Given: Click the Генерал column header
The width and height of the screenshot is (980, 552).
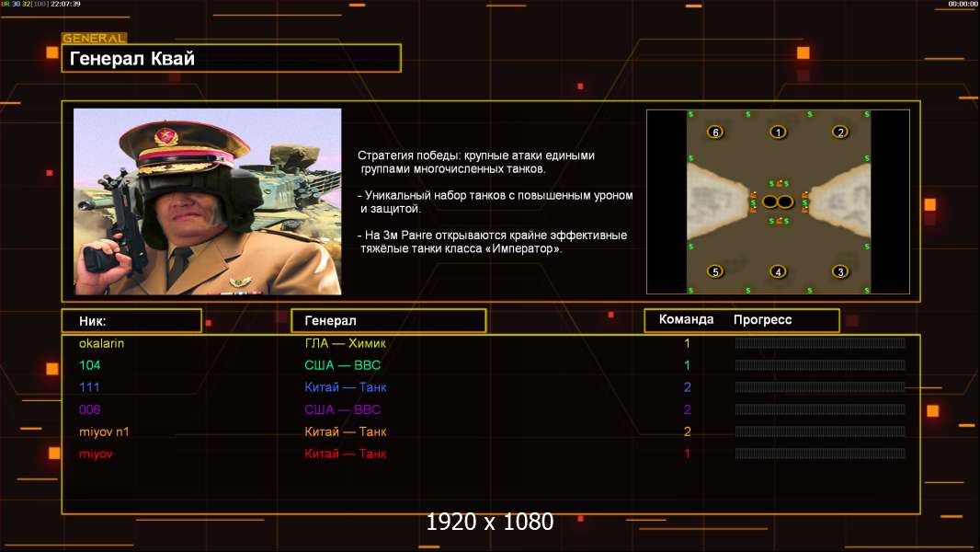Looking at the screenshot, I should click(389, 321).
